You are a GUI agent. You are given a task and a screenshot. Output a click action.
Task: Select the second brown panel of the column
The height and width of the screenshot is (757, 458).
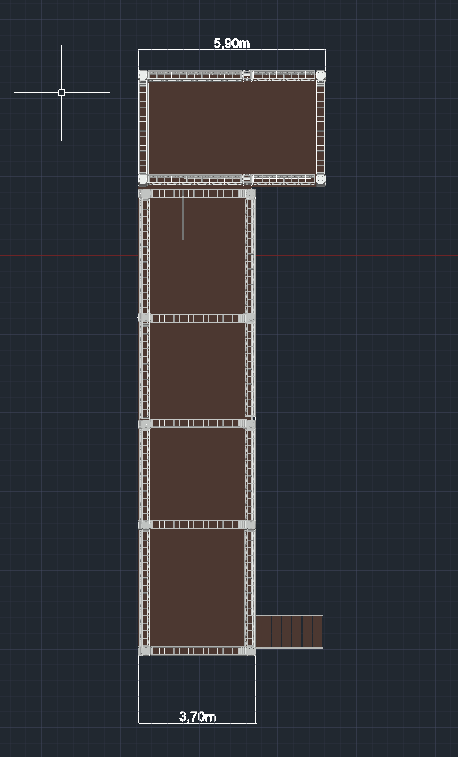(197, 371)
